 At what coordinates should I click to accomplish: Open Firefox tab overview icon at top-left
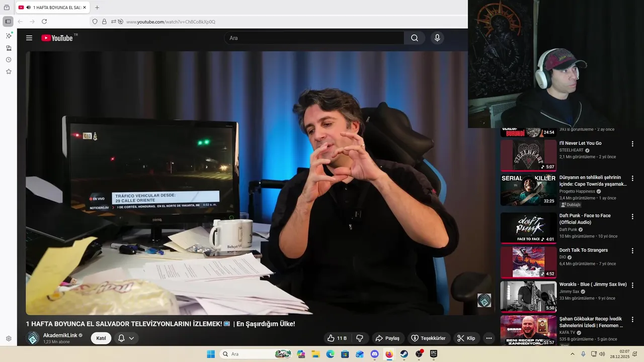click(7, 8)
